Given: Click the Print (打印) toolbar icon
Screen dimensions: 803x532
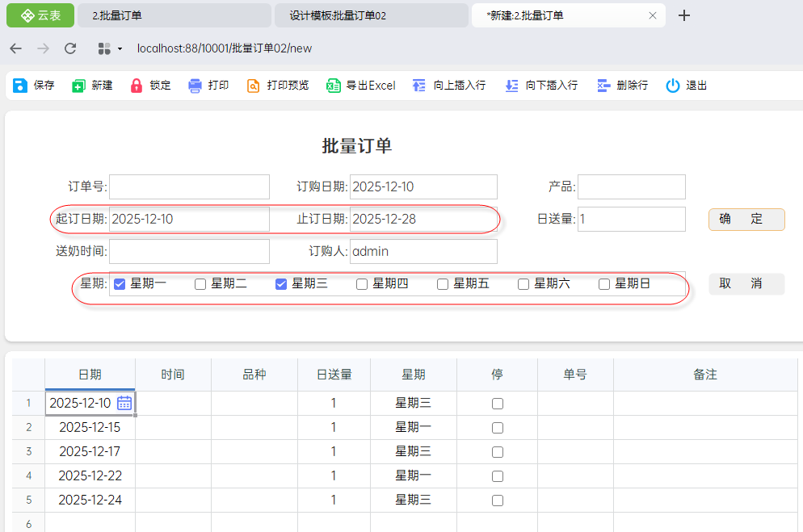Looking at the screenshot, I should pyautogui.click(x=195, y=86).
